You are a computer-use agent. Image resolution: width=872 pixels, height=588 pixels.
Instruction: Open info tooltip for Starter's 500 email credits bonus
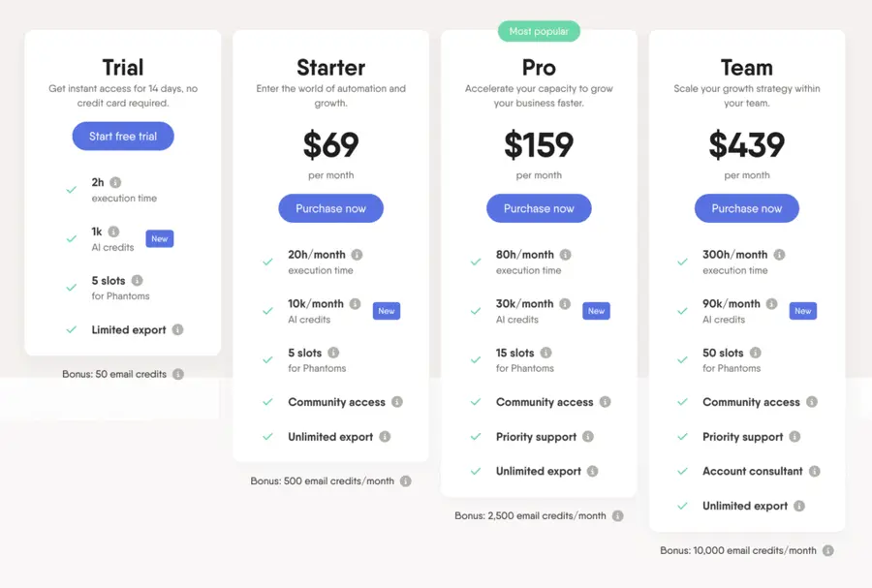[405, 480]
